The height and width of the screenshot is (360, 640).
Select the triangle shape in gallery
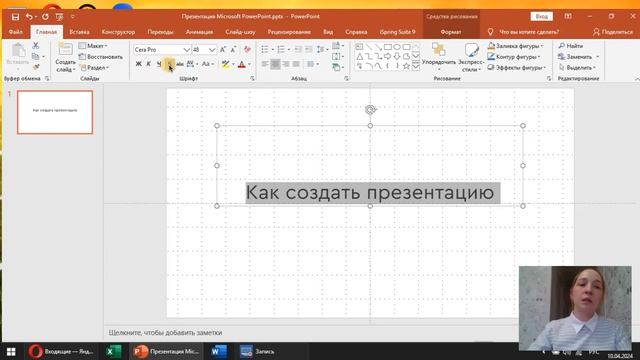(x=360, y=56)
